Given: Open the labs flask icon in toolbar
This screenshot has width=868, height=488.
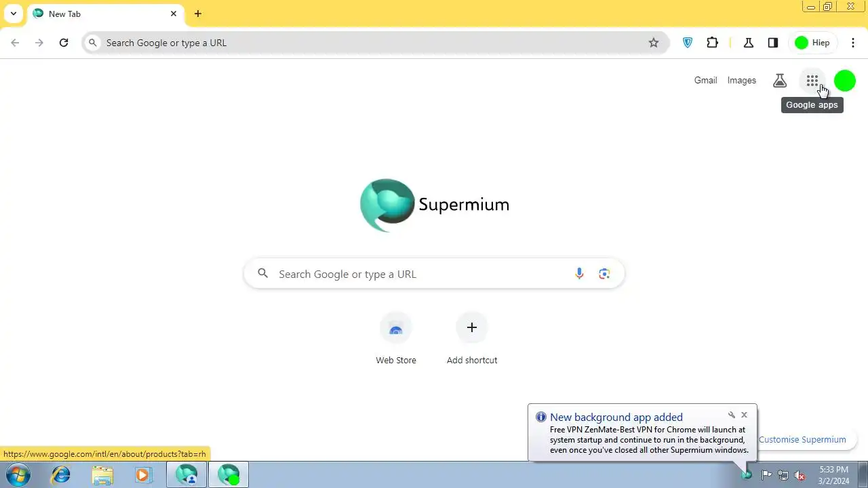Looking at the screenshot, I should (x=749, y=43).
